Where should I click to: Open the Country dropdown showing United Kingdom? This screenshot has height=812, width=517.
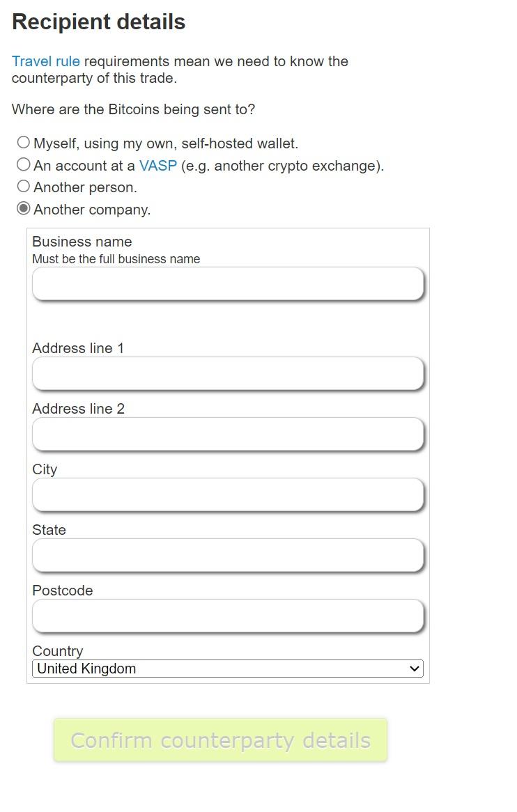tap(227, 669)
